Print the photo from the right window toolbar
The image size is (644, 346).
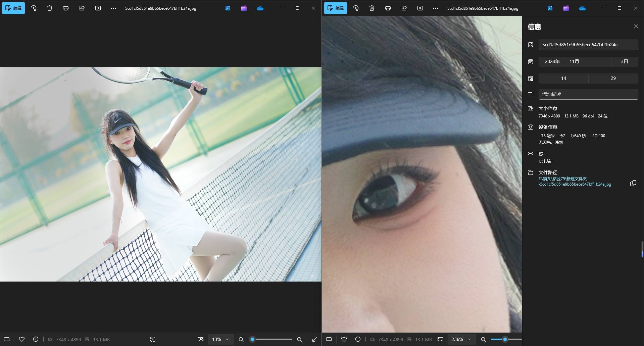(x=388, y=8)
